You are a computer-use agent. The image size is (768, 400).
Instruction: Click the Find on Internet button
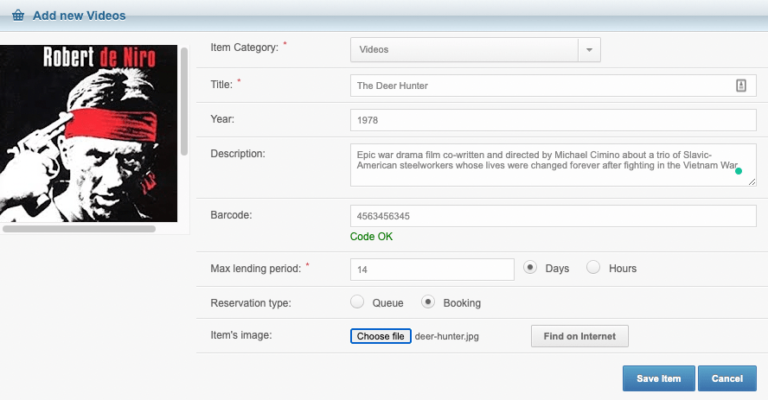579,336
